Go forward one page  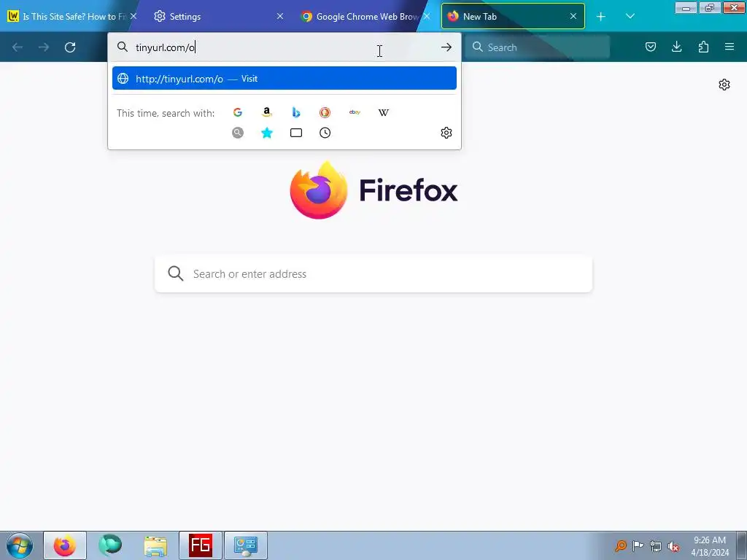(44, 47)
